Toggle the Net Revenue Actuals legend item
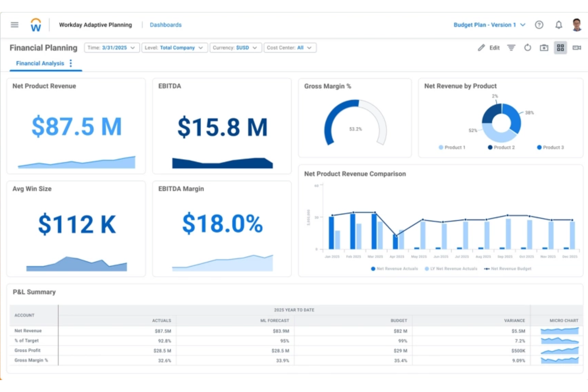This screenshot has width=588, height=392. [x=394, y=269]
